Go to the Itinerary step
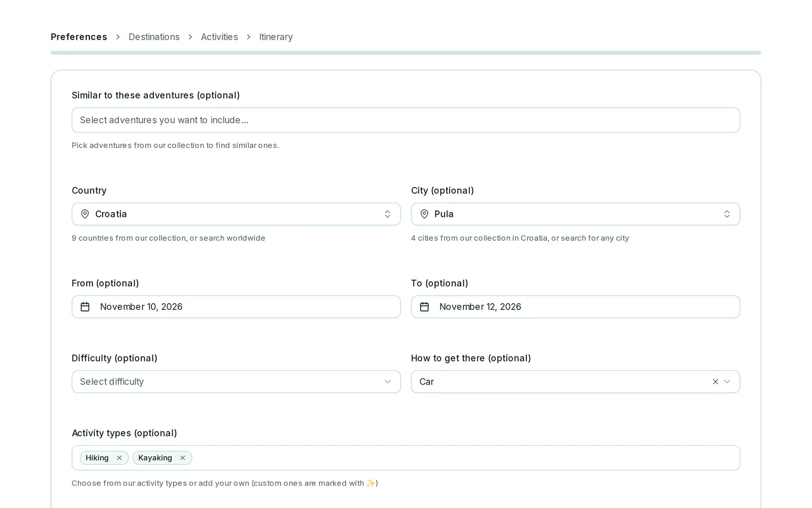 276,37
